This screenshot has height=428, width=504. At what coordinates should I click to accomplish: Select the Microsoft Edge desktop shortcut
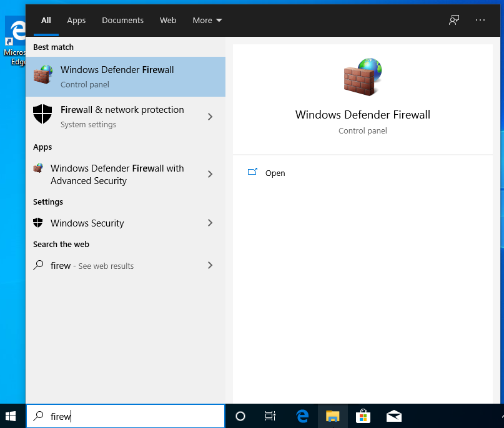click(15, 41)
